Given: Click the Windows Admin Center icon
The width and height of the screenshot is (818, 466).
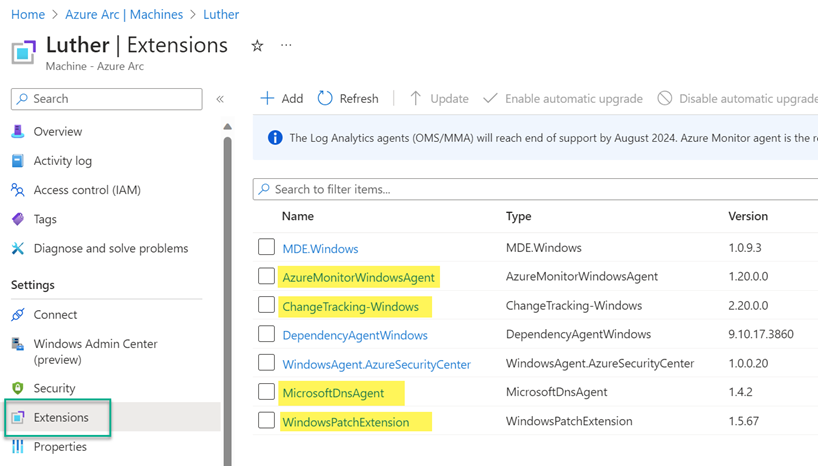Looking at the screenshot, I should click(x=17, y=344).
